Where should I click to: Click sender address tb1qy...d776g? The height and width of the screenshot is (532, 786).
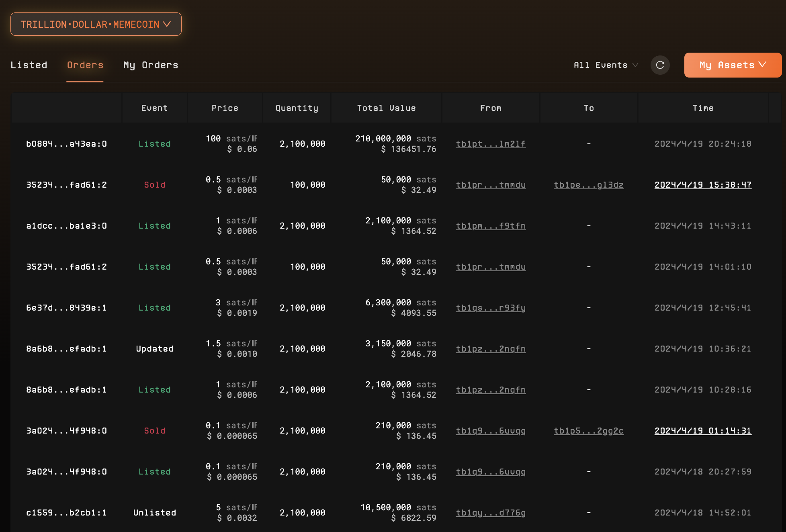(x=491, y=513)
